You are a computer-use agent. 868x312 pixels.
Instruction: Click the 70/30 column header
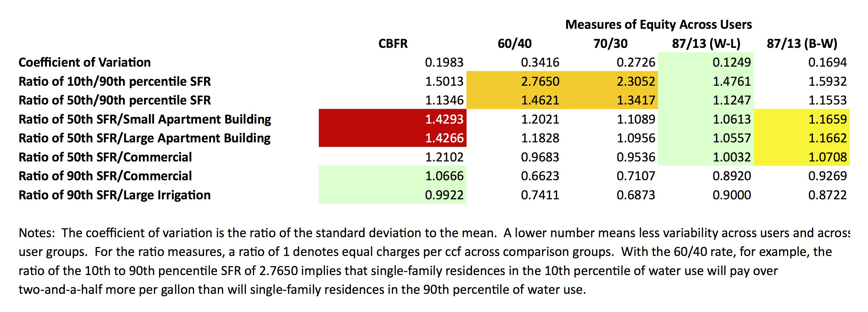(x=611, y=44)
